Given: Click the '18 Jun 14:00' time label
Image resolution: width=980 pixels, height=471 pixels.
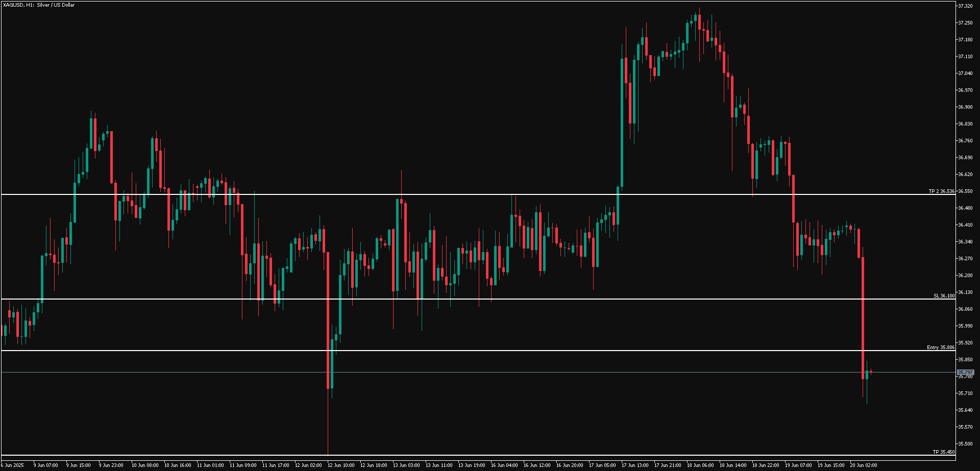Looking at the screenshot, I should [733, 465].
